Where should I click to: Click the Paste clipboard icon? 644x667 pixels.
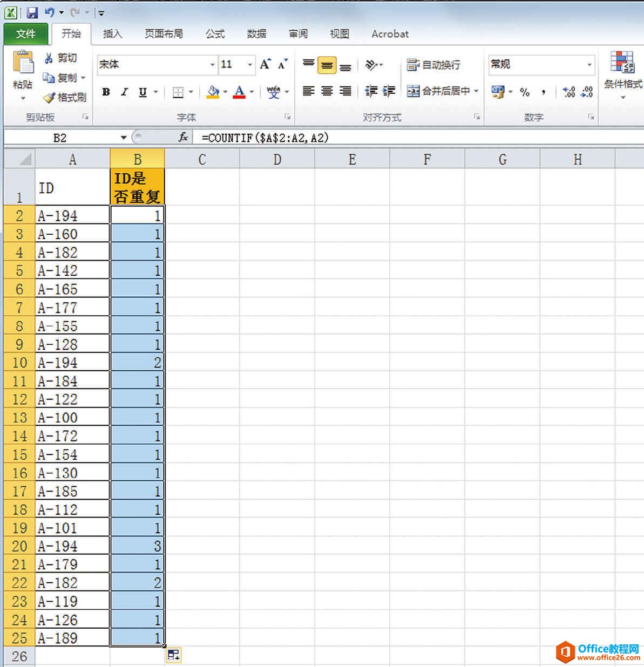coord(23,63)
